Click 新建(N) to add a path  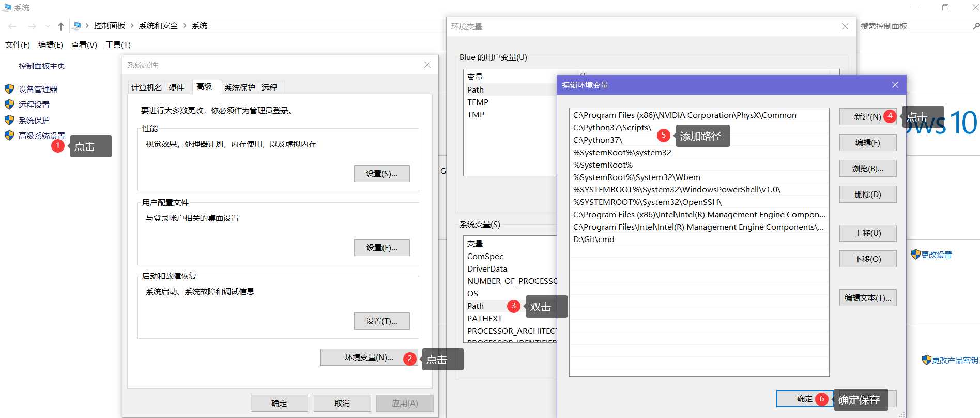pyautogui.click(x=868, y=117)
